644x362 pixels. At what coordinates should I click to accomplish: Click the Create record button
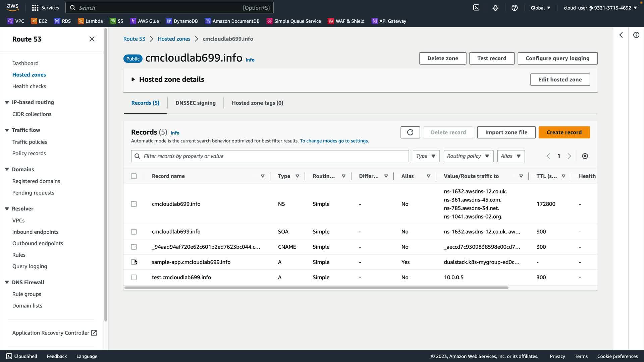pos(564,132)
